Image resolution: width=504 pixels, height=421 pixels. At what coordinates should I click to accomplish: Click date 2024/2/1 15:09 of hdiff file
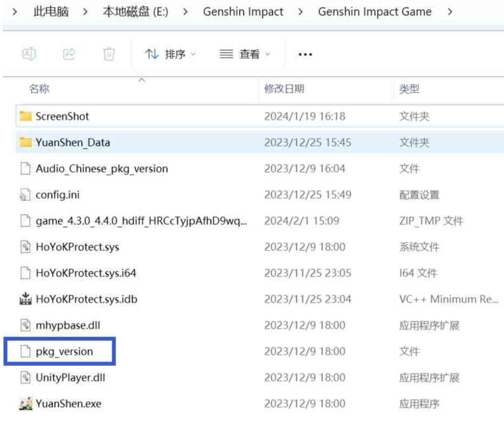302,221
